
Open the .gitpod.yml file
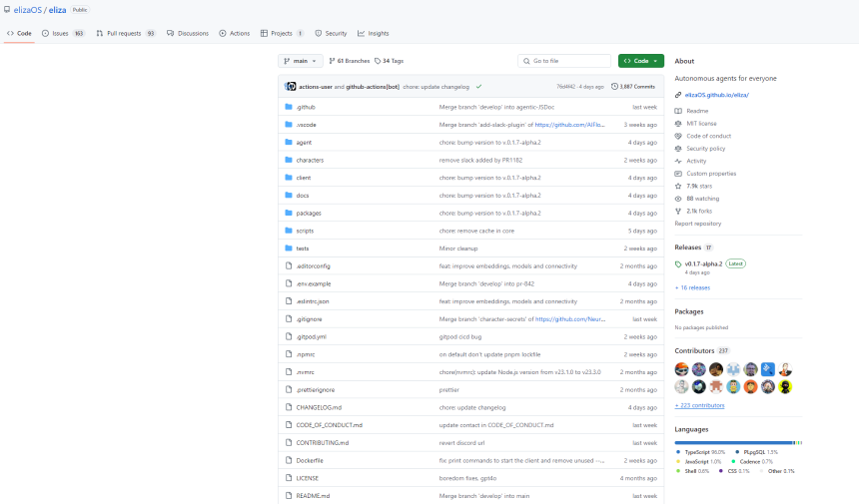(312, 336)
